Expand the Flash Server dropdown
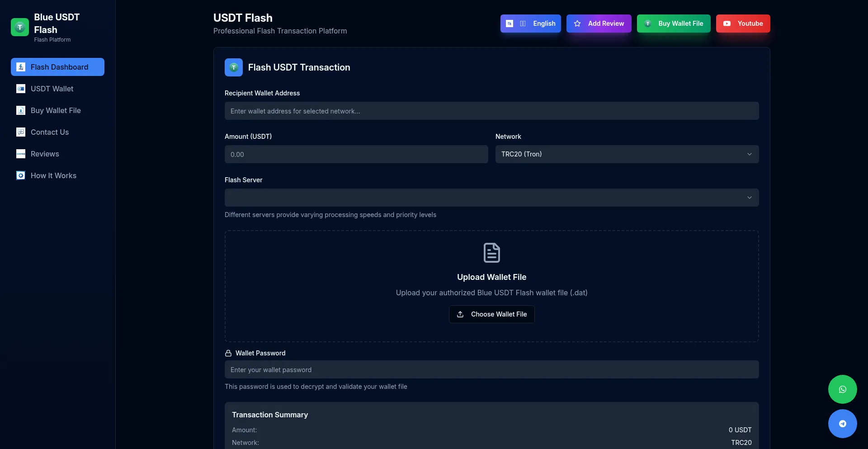The image size is (868, 449). (x=492, y=198)
